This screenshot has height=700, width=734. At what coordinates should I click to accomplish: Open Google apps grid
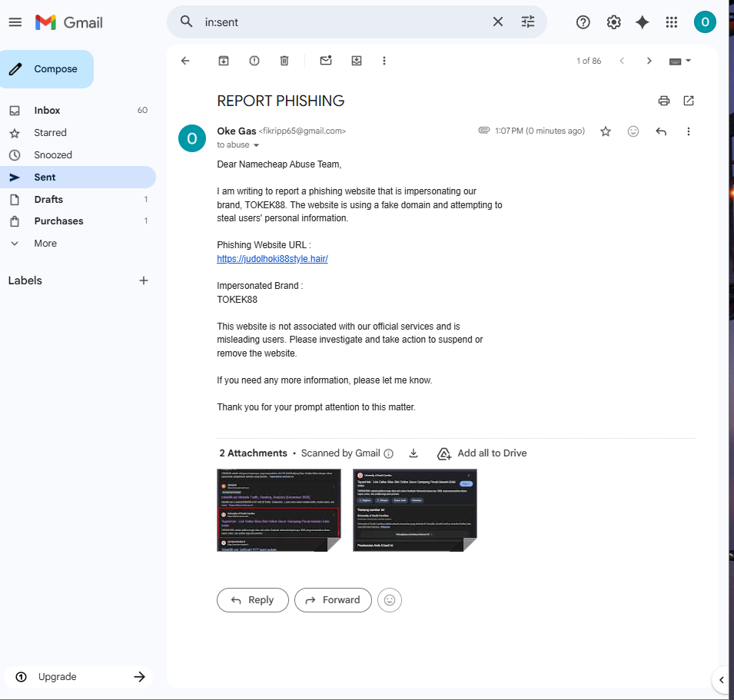671,22
